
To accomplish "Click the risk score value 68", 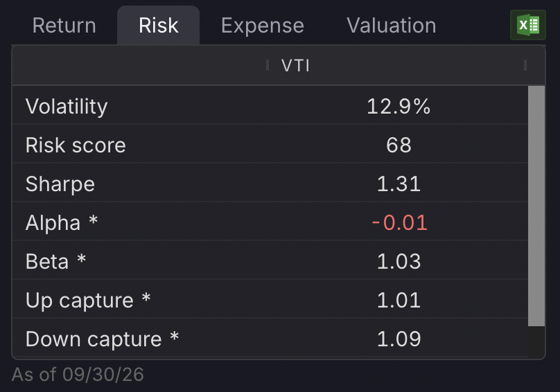I will (399, 145).
